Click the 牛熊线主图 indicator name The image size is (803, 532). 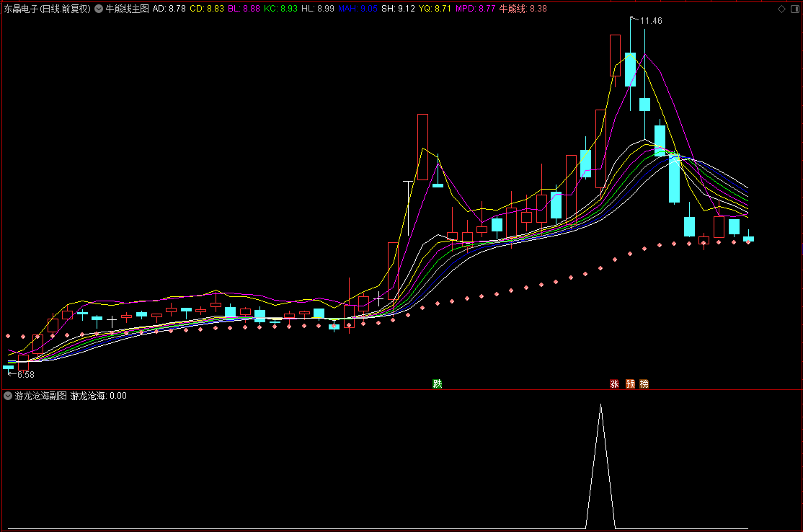tap(127, 9)
